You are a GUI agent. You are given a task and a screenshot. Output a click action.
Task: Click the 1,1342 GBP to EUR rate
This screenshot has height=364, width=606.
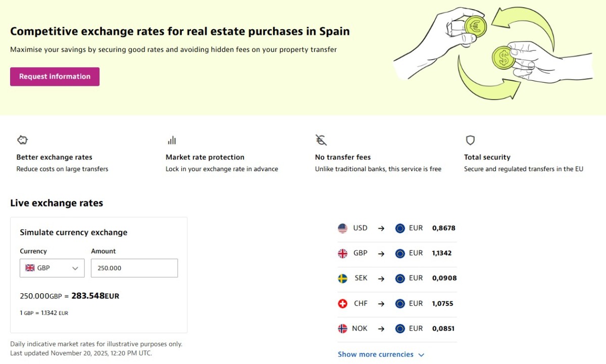coord(441,253)
